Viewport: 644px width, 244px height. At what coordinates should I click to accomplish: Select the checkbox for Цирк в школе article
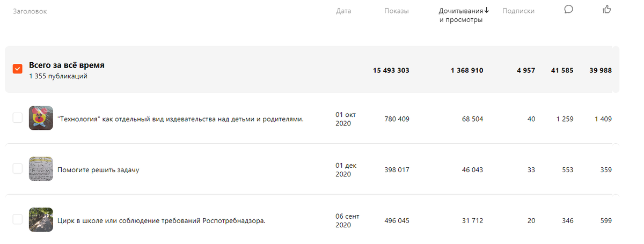point(17,219)
